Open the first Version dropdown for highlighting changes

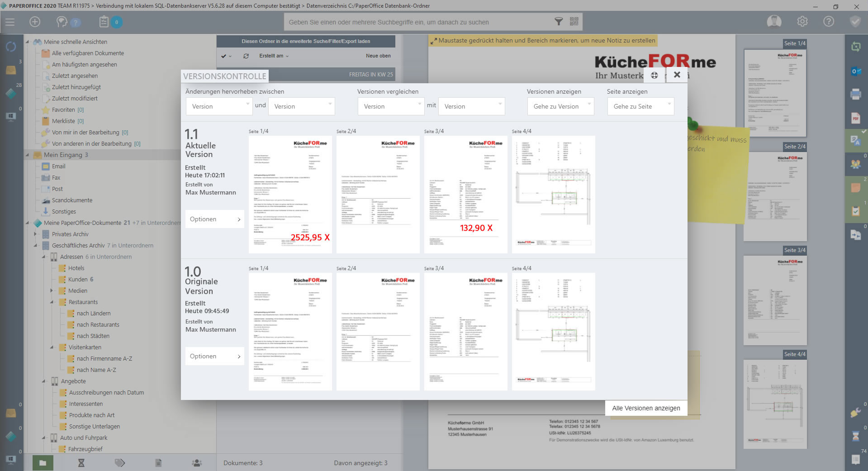(x=219, y=106)
